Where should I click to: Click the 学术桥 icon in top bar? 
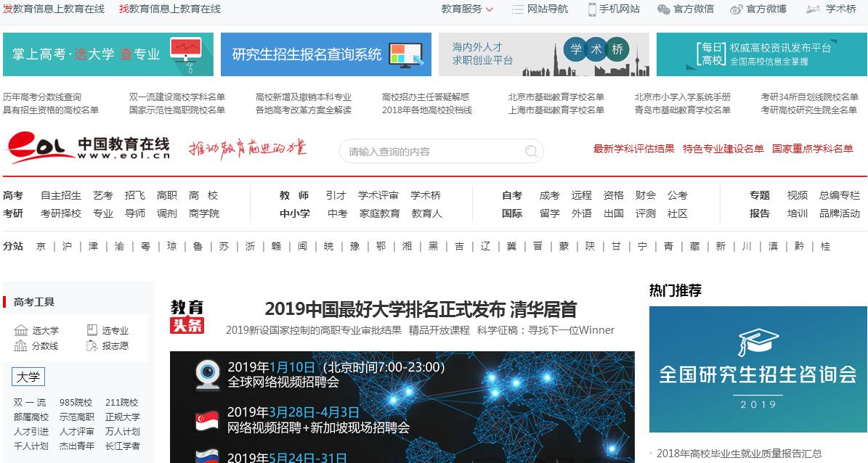[812, 9]
